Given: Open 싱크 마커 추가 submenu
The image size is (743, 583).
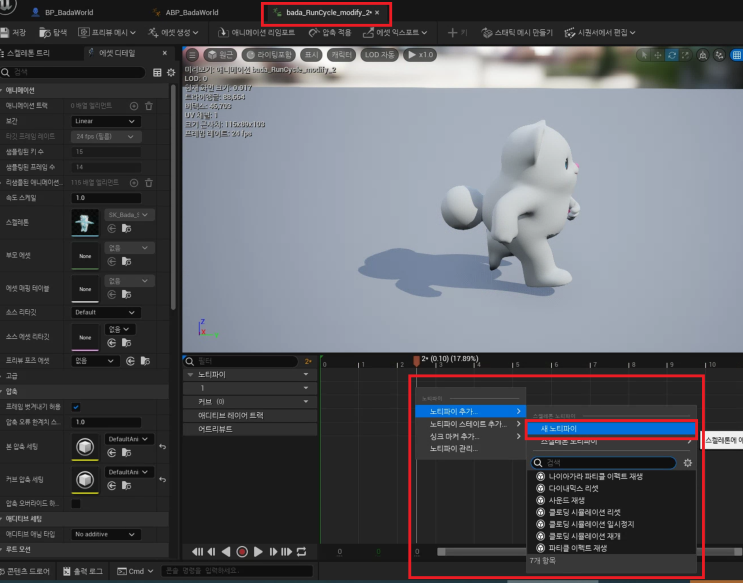Looking at the screenshot, I should coord(470,437).
